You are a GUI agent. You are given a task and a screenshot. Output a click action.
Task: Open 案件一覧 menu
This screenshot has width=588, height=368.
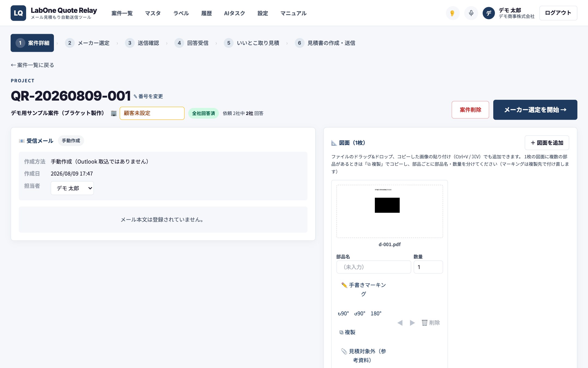pyautogui.click(x=122, y=13)
